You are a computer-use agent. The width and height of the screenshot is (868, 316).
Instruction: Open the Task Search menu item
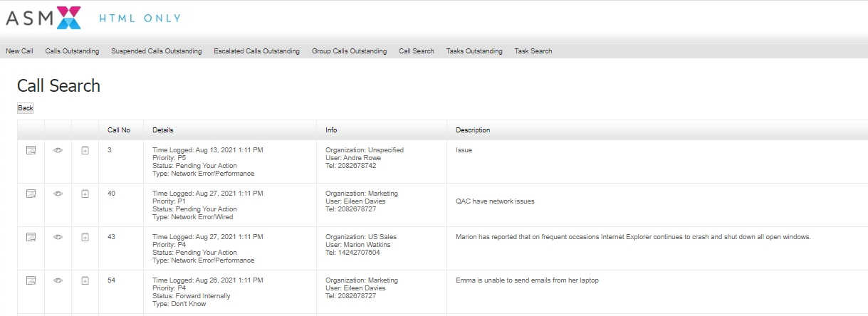533,51
